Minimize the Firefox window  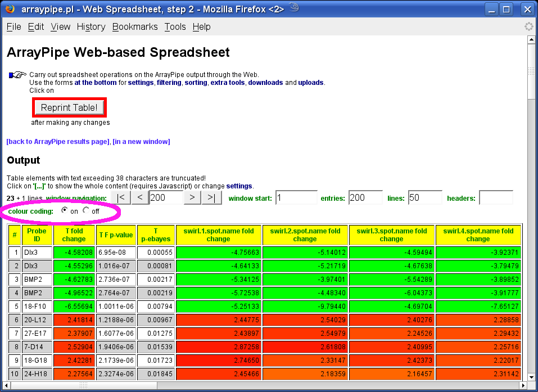pos(492,9)
